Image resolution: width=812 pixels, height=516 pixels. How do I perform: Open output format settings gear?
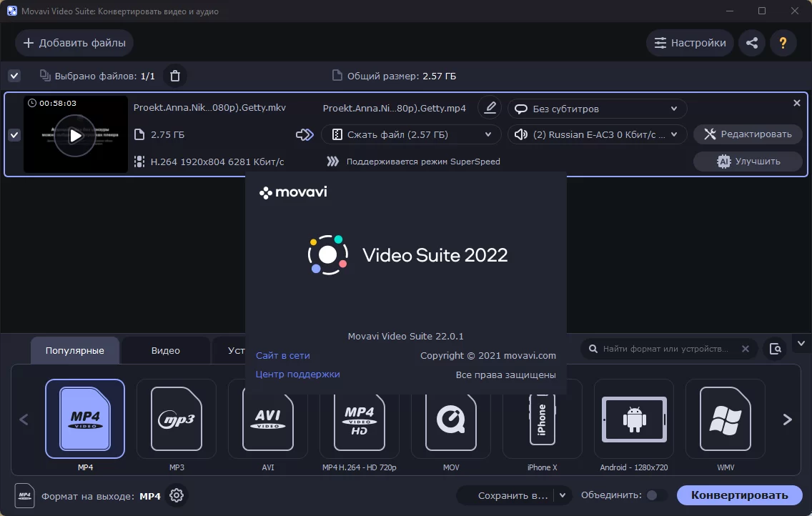click(x=177, y=495)
